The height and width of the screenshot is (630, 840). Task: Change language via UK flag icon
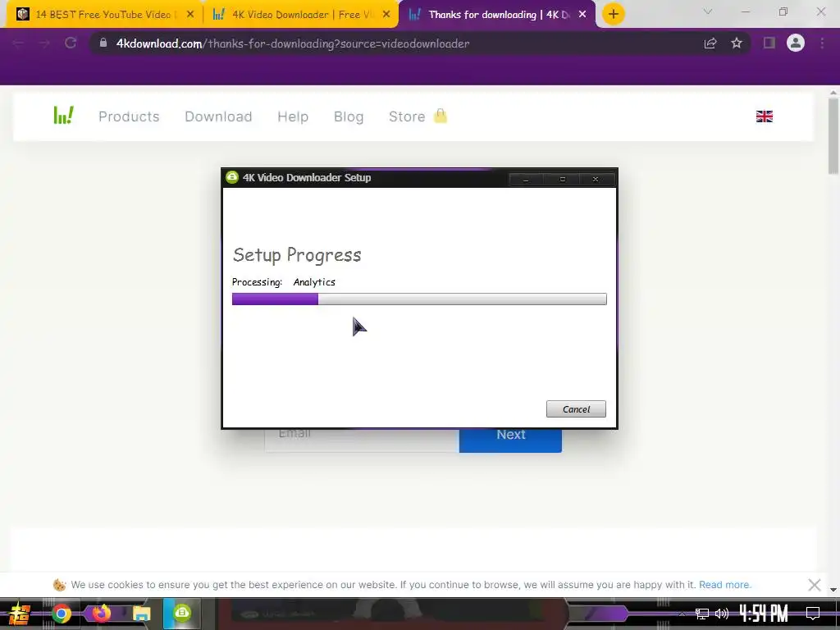point(764,116)
